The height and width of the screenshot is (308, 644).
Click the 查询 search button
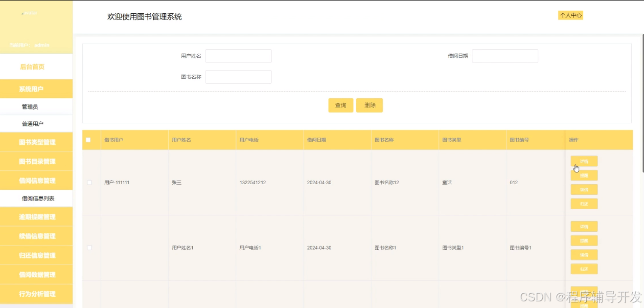pyautogui.click(x=340, y=105)
